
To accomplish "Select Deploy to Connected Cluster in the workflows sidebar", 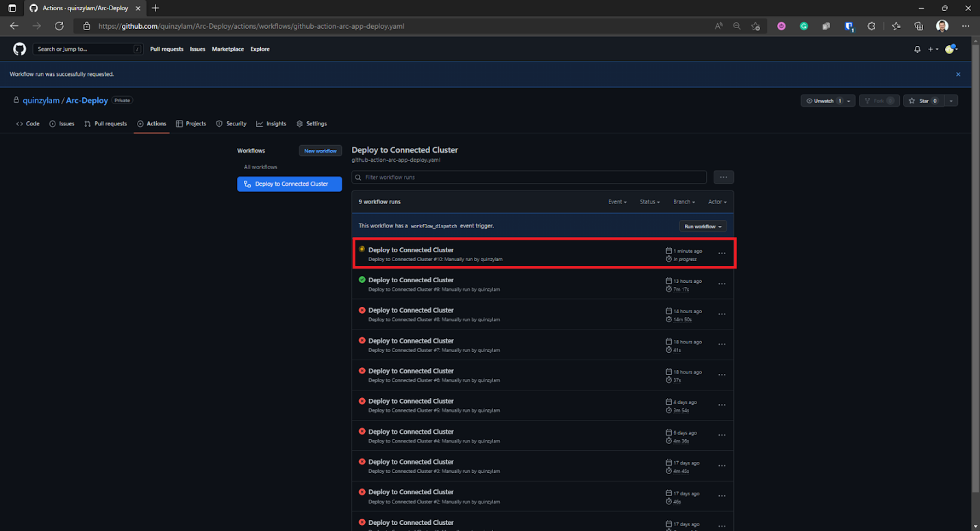I will 290,184.
